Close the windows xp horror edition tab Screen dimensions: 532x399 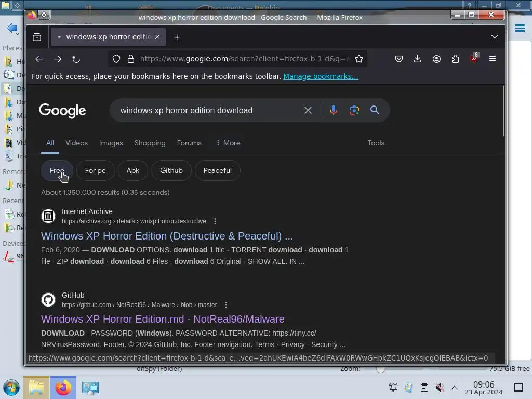tap(157, 37)
